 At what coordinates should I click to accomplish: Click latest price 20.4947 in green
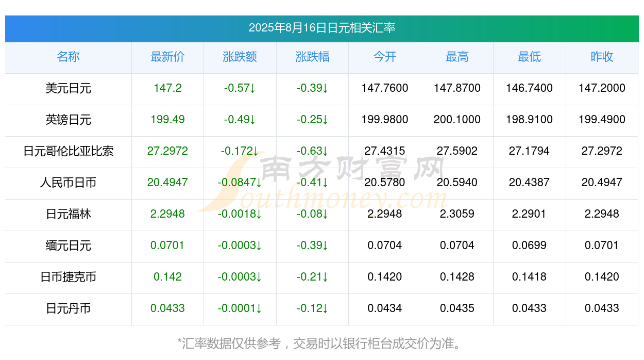tap(167, 183)
